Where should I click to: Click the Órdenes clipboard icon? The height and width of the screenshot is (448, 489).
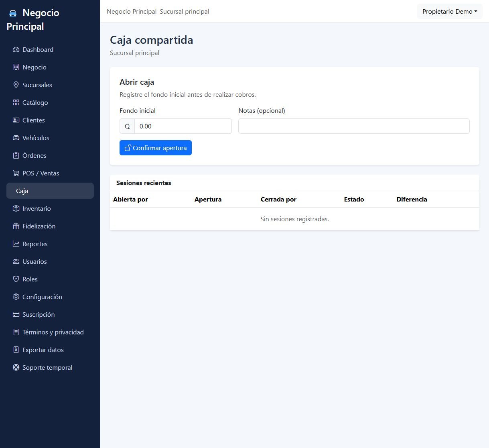[x=16, y=156]
